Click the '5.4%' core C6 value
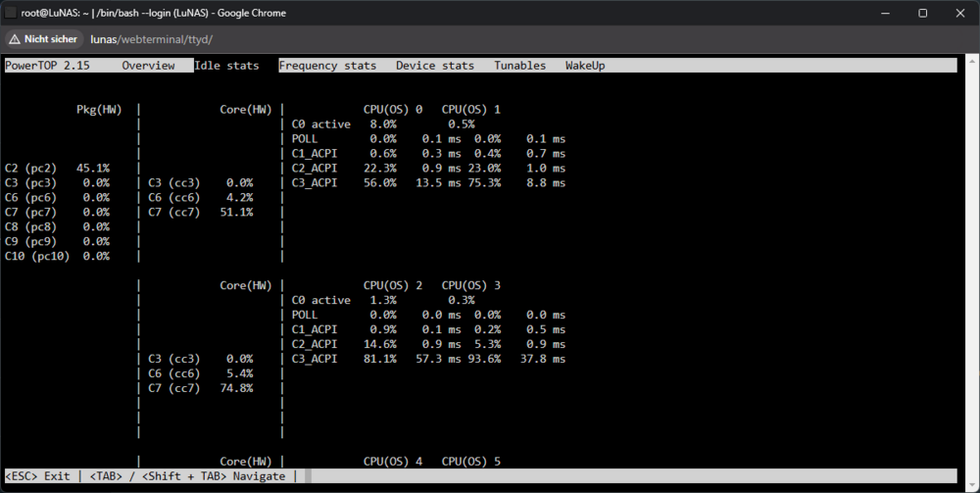This screenshot has height=493, width=980. tap(240, 373)
